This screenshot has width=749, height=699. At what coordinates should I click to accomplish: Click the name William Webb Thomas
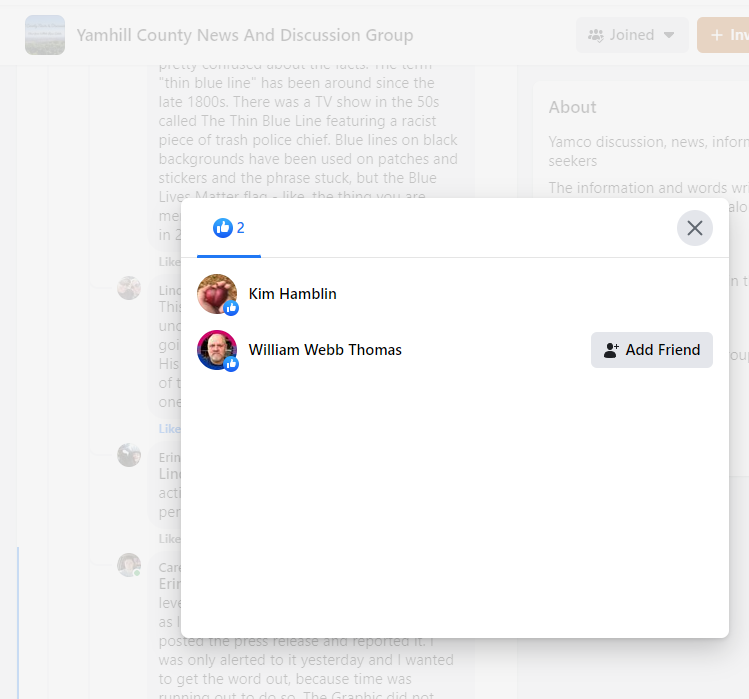point(325,350)
